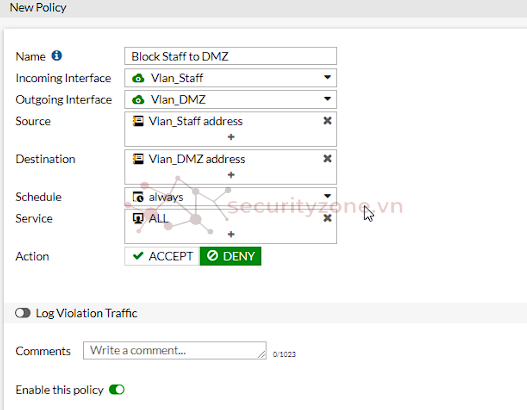
Task: Click the info icon next to Name
Action: (x=56, y=55)
